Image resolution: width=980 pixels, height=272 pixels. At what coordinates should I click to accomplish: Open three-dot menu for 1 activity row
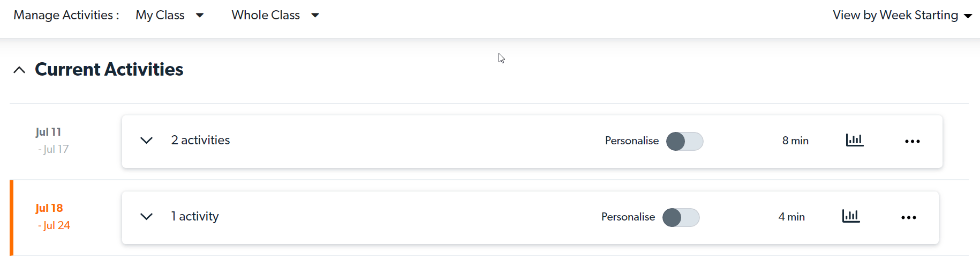click(x=909, y=217)
